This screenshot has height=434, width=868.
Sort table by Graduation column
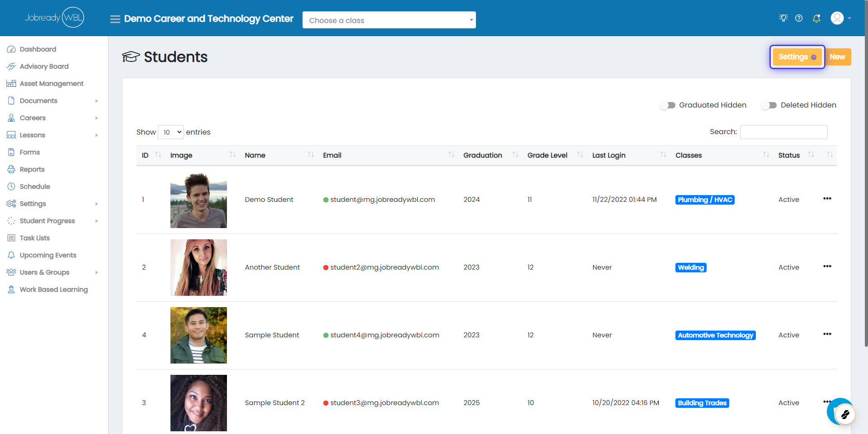pos(491,155)
